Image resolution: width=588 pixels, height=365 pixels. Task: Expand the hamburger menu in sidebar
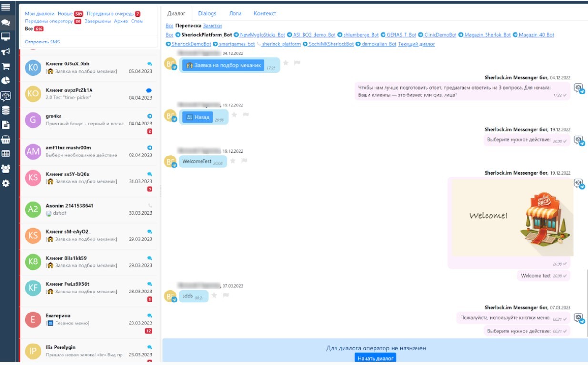coord(6,7)
